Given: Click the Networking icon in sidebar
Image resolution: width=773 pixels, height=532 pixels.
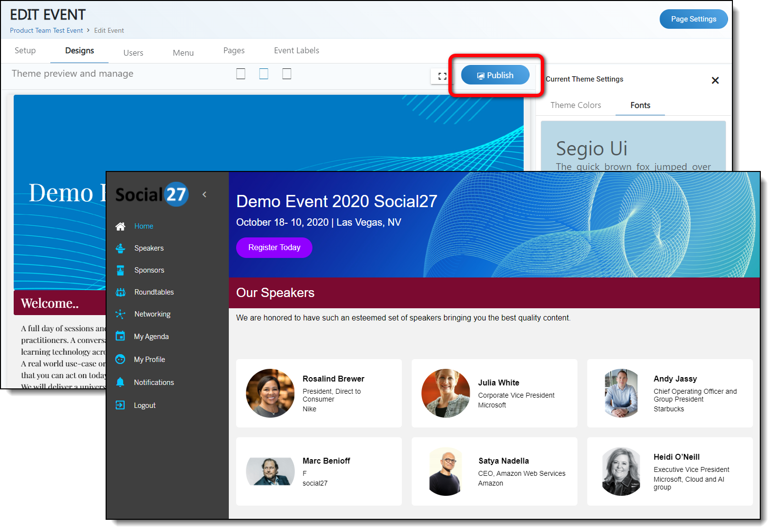Looking at the screenshot, I should 120,314.
